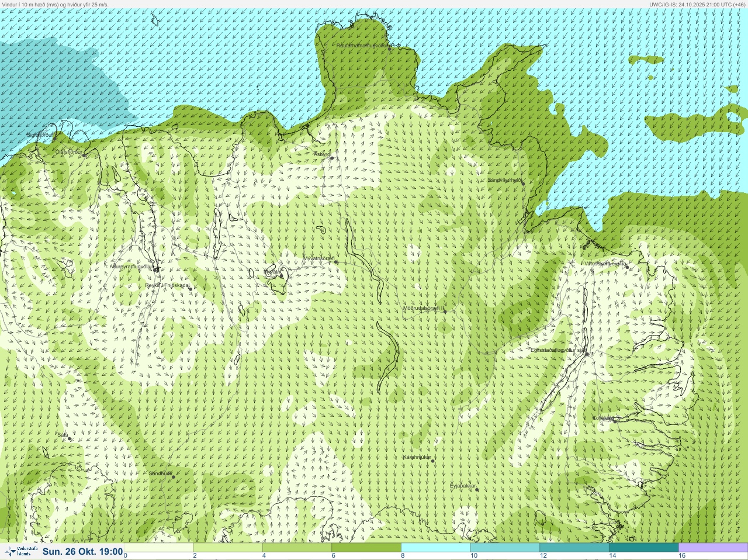Click the Sandvíkurheiði station label
748x560 pixels.
click(x=504, y=180)
